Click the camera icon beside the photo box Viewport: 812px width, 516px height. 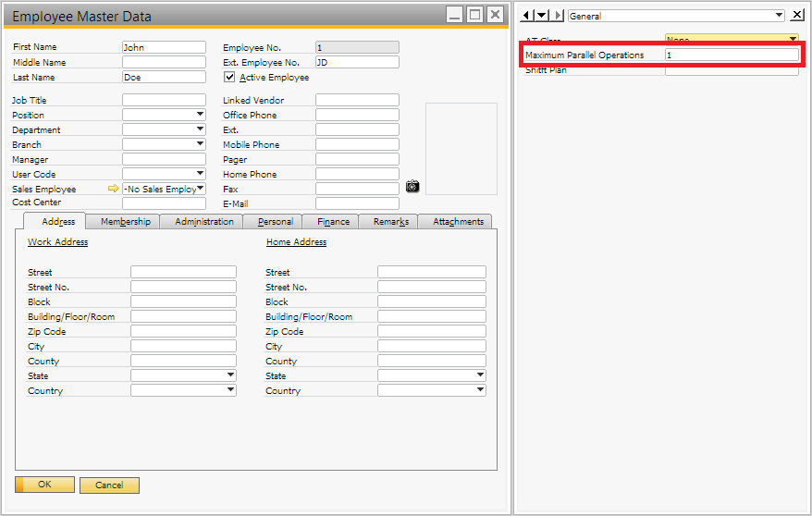412,186
